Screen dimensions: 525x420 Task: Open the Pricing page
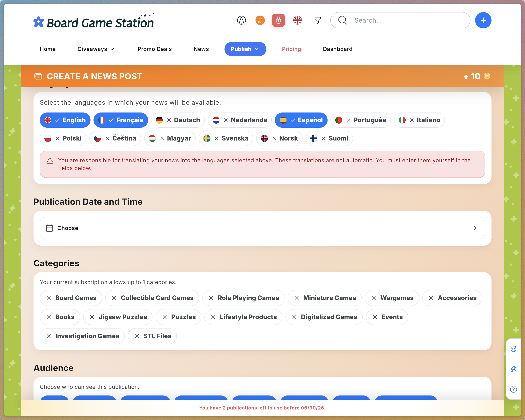pyautogui.click(x=292, y=49)
